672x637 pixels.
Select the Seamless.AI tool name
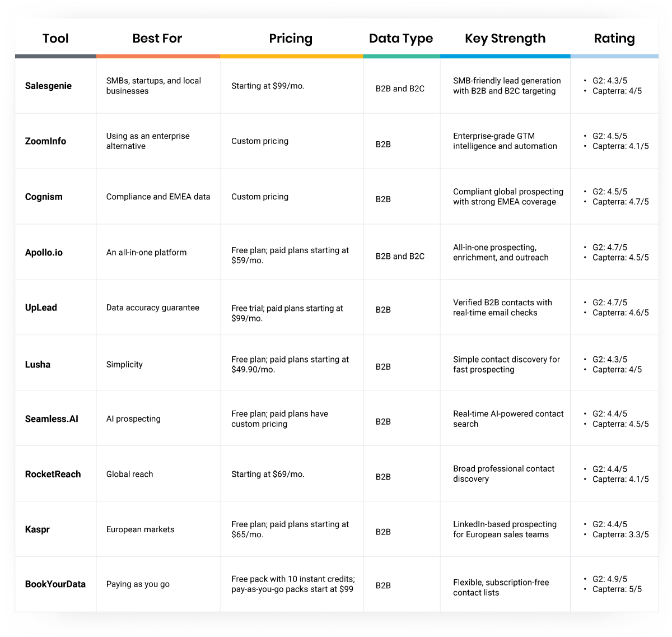(x=52, y=419)
